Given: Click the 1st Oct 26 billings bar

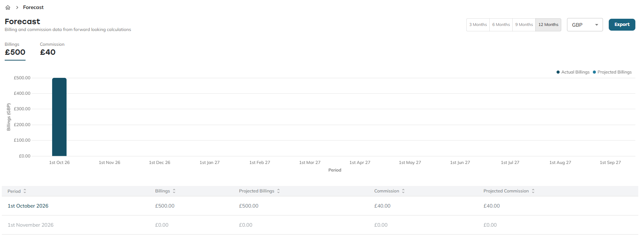Looking at the screenshot, I should pyautogui.click(x=59, y=117).
